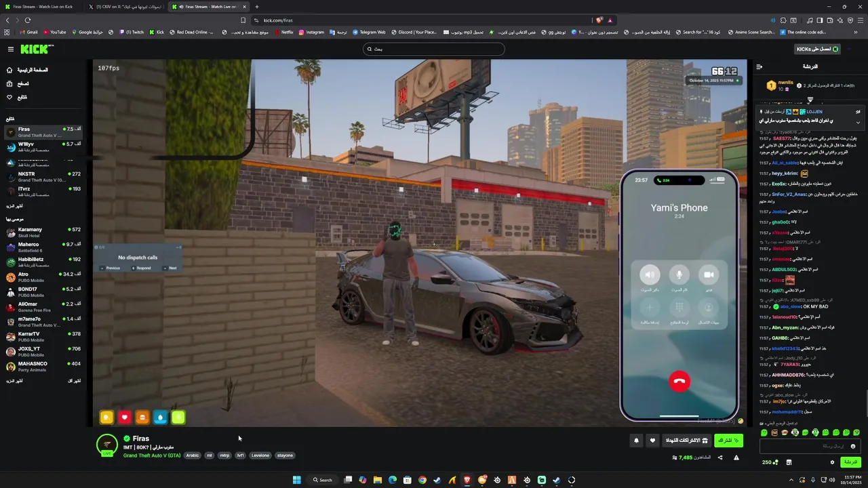
Task: Click Firas streamer avatar
Action: click(x=107, y=445)
